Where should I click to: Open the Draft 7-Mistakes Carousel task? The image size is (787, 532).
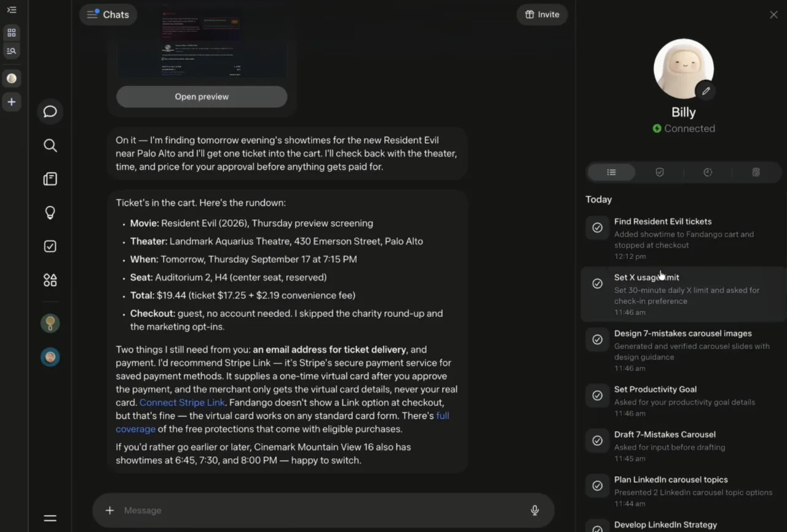[683, 446]
